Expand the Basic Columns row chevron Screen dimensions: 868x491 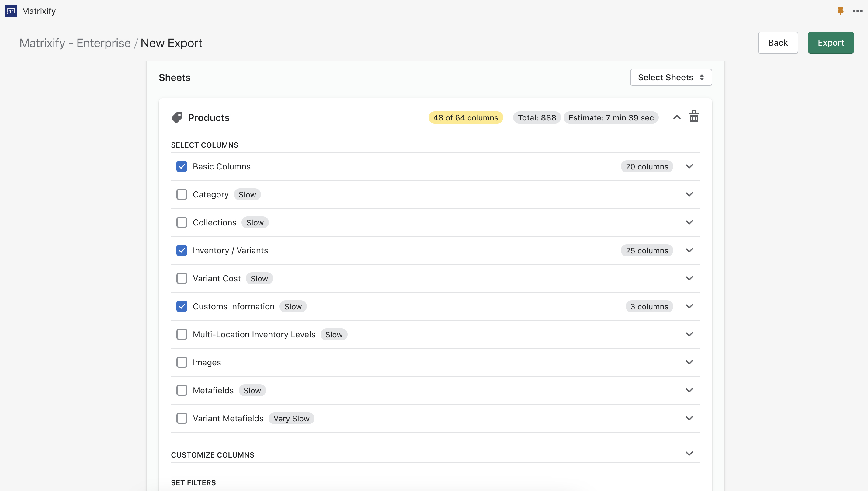click(689, 167)
